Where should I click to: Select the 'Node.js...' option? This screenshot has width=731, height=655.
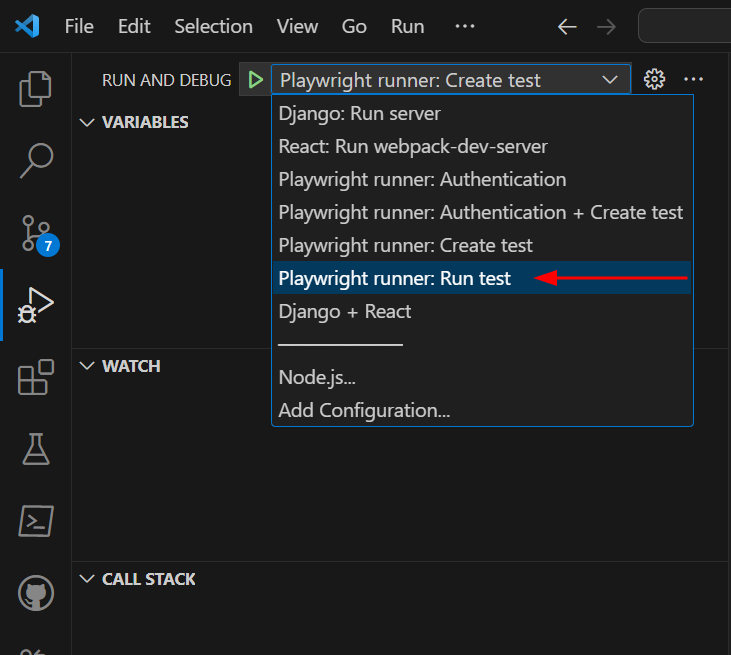482,377
